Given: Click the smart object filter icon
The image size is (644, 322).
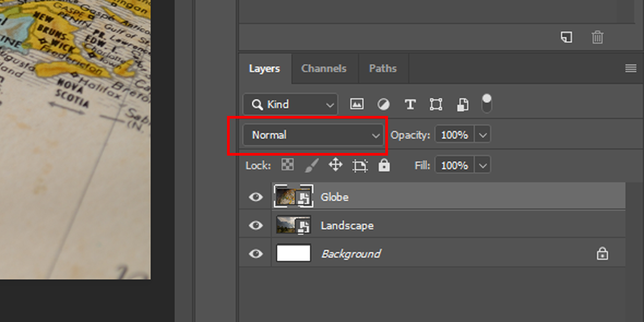Looking at the screenshot, I should click(x=463, y=104).
